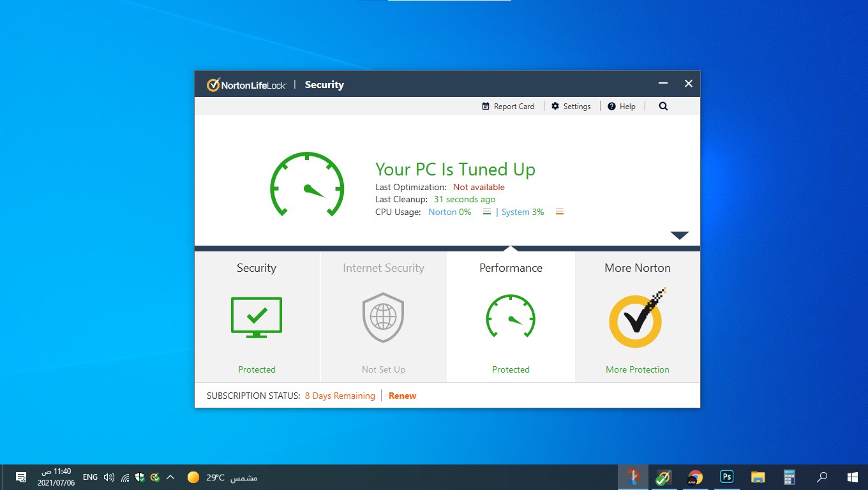Screen dimensions: 868x490
Task: Select the Internet Security tab
Action: point(384,316)
